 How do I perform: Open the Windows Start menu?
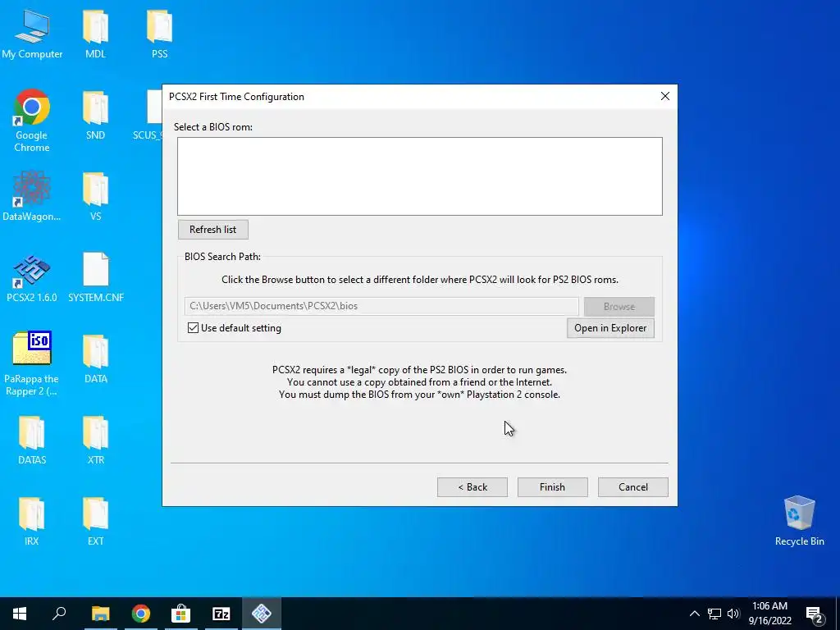pyautogui.click(x=20, y=614)
